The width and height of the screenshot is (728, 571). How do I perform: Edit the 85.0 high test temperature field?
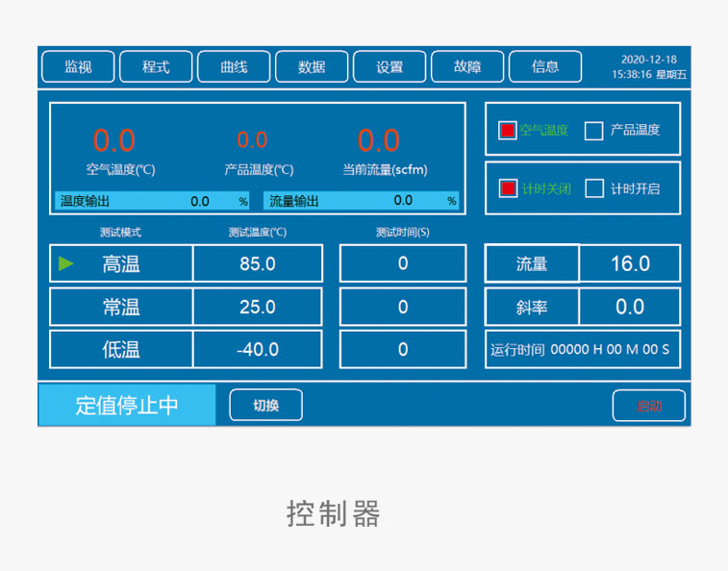[258, 263]
